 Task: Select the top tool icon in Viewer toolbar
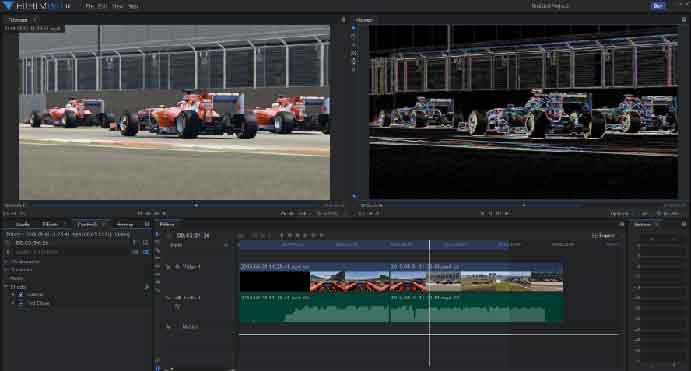click(353, 29)
